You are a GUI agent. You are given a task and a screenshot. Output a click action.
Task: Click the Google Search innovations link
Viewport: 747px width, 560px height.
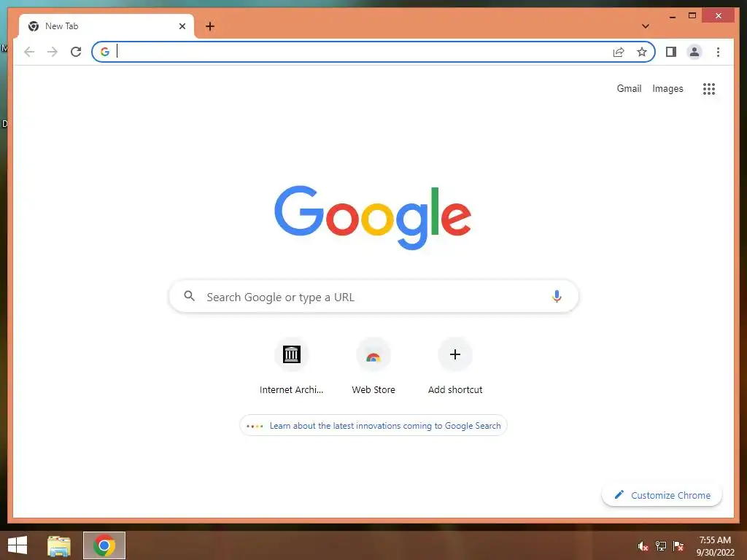[373, 426]
